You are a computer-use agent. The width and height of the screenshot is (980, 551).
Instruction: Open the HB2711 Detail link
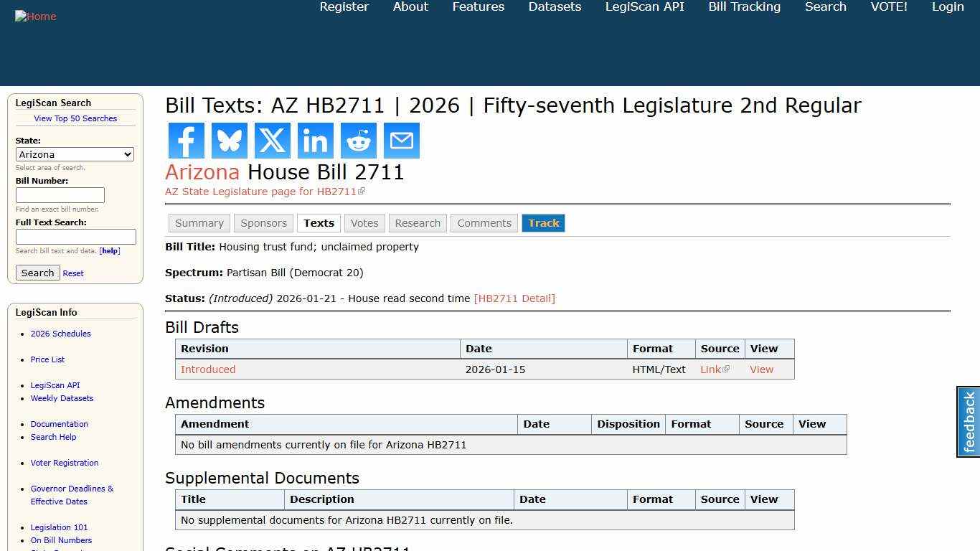[514, 298]
